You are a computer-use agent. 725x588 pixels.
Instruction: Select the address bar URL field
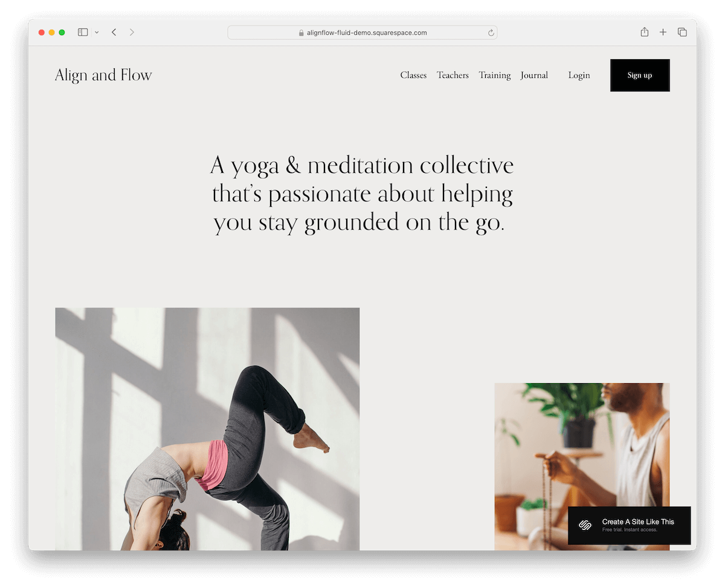(362, 33)
